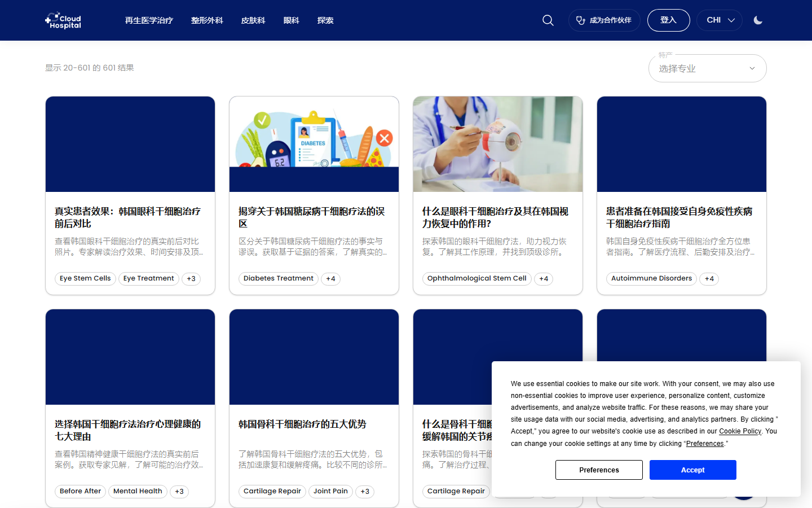Select the Eye Stem Cells tag

click(x=85, y=279)
